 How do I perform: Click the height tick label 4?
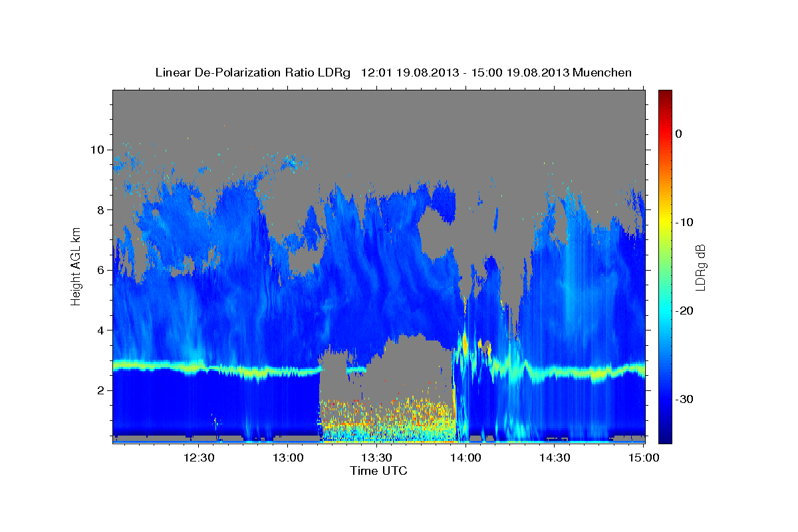coord(102,331)
